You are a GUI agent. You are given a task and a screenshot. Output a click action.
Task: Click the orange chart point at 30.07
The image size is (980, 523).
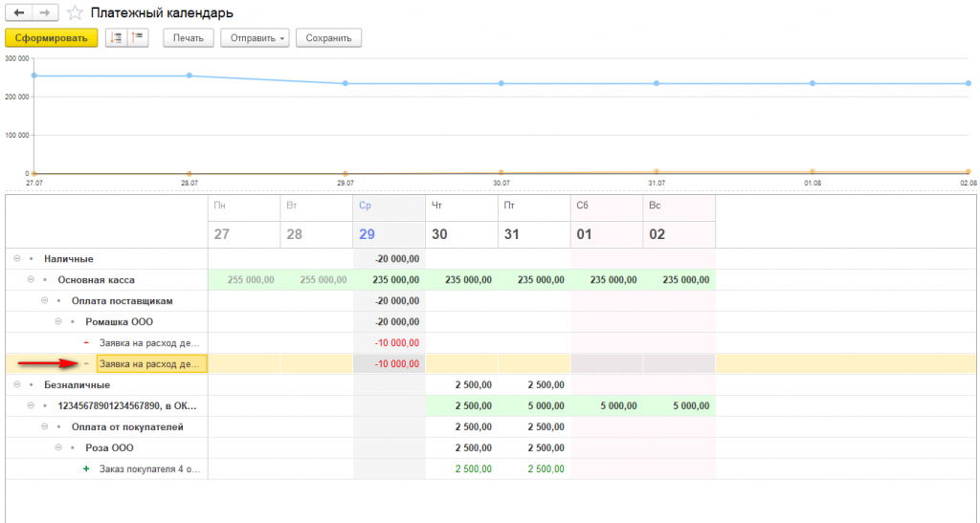tap(501, 172)
